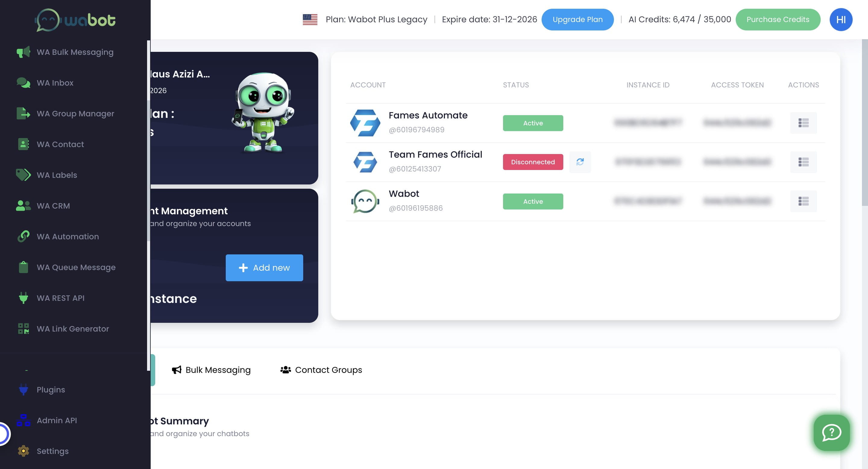Image resolution: width=868 pixels, height=469 pixels.
Task: Open WA Link Generator QR icon
Action: coord(23,329)
